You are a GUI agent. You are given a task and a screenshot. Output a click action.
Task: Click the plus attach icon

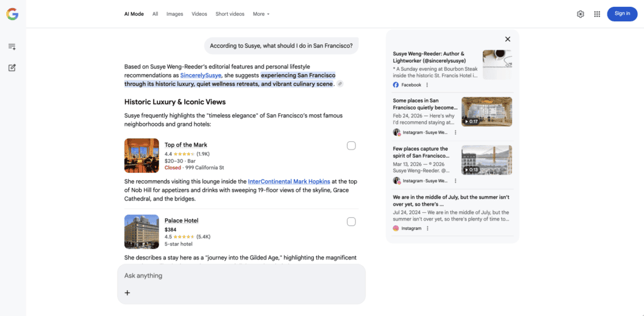coord(127,293)
